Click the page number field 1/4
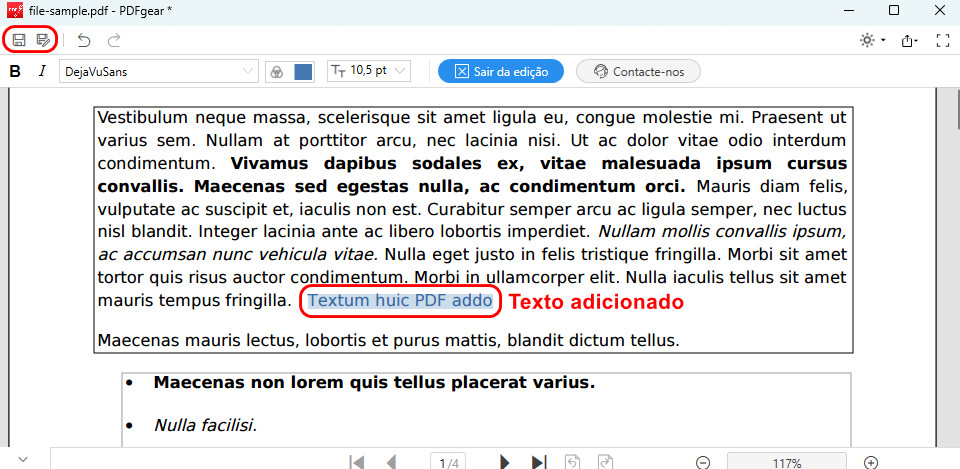960x469 pixels. pos(448,462)
